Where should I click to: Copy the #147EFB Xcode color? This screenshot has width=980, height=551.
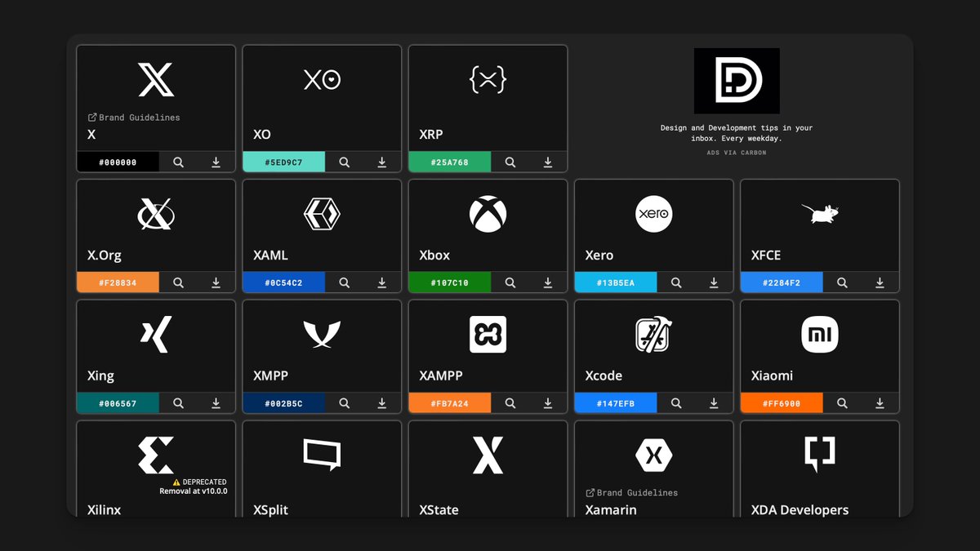point(616,404)
